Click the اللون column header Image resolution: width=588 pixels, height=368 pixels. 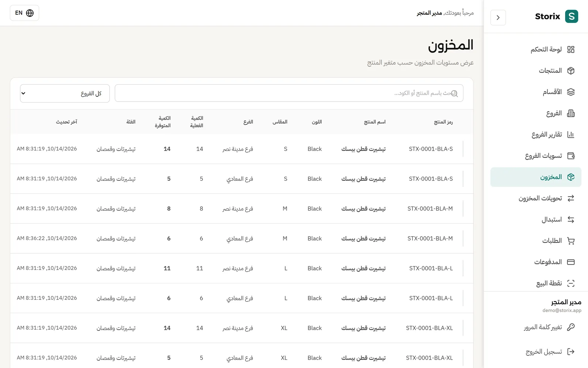click(317, 122)
